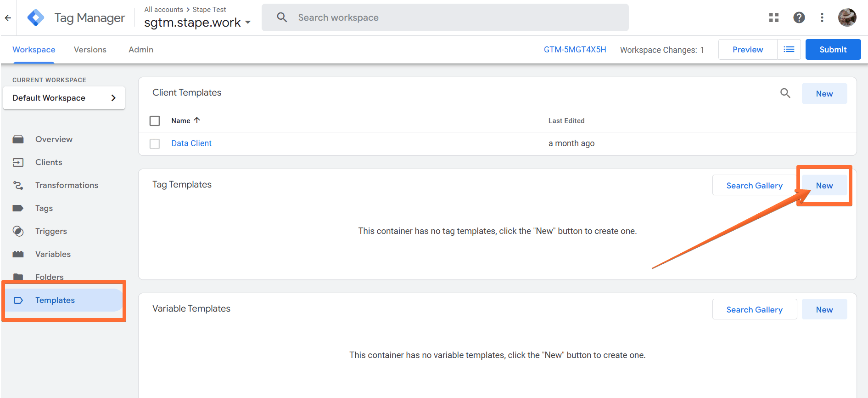Click the Overview sidebar icon

18,139
